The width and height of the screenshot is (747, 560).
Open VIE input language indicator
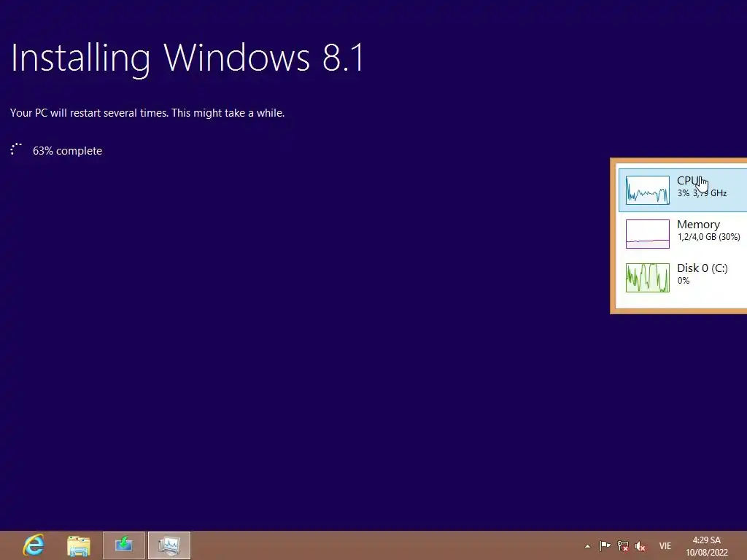665,545
